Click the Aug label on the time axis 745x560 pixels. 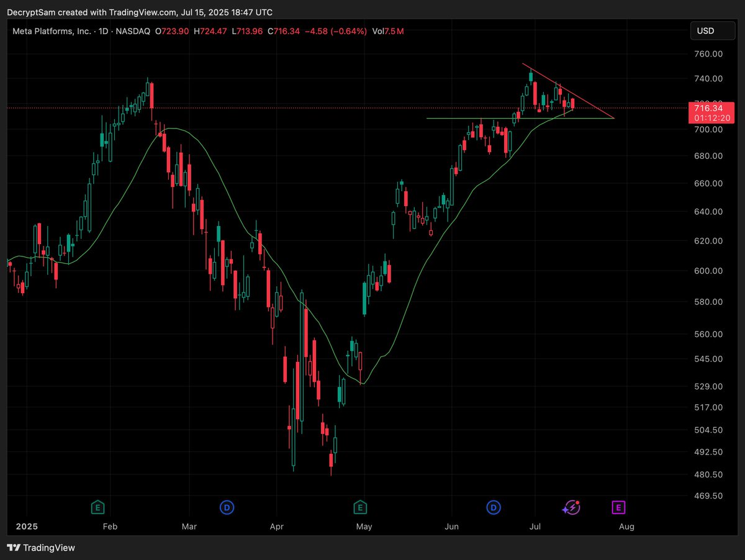(x=626, y=526)
